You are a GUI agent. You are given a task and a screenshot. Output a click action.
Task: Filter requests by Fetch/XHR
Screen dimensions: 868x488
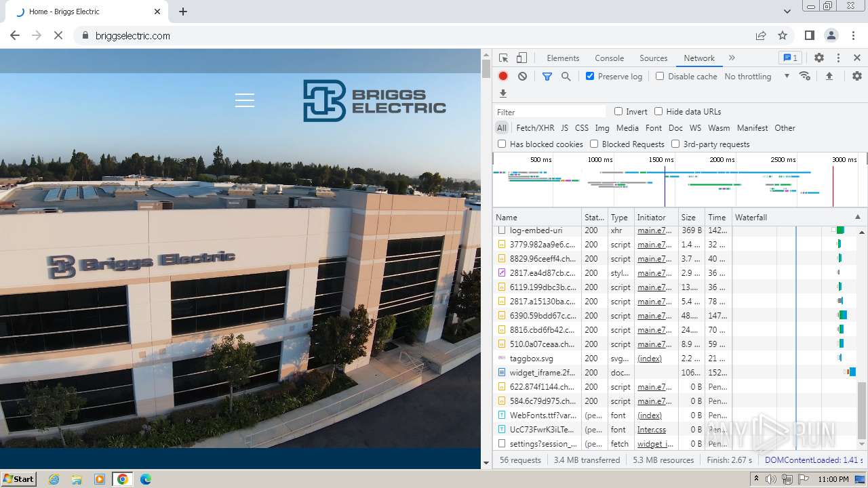pos(535,128)
